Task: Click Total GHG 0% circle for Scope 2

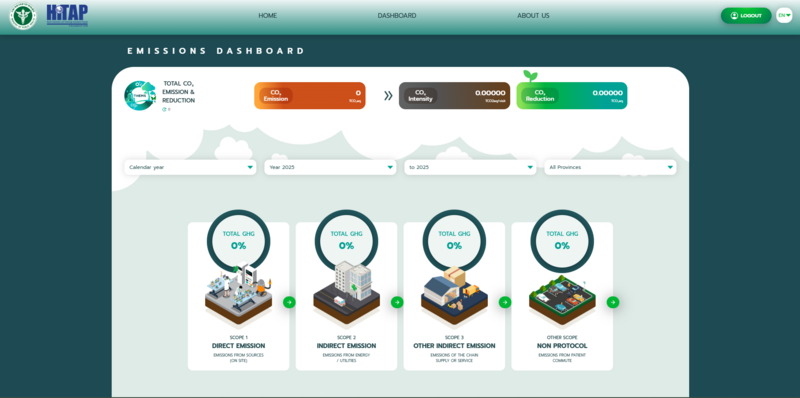Action: (x=346, y=241)
